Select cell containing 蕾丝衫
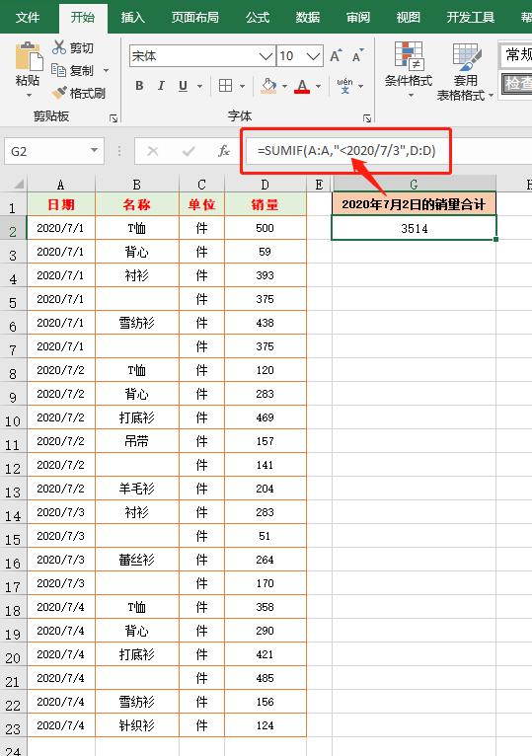The image size is (532, 756). [x=137, y=560]
